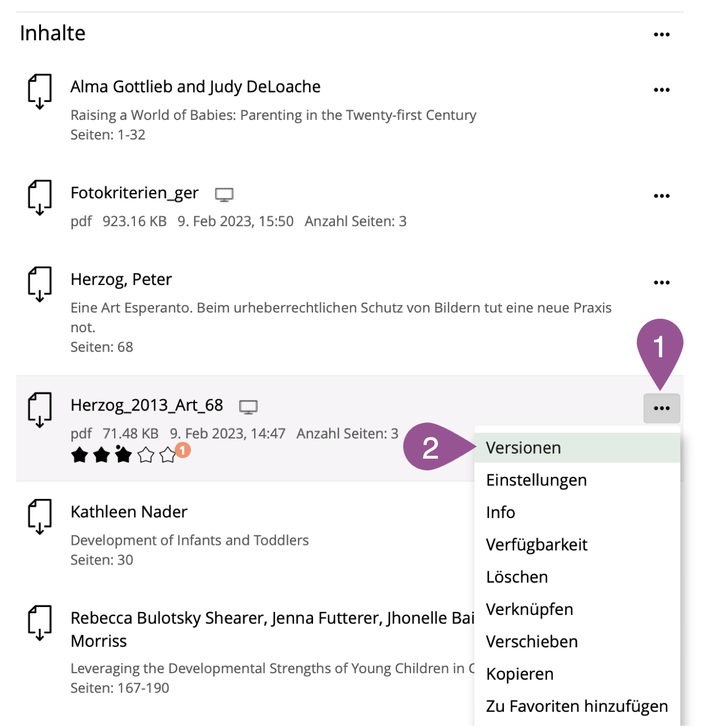The height and width of the screenshot is (728, 728).
Task: Click the monitor icon next to Fotokriterien_ger
Action: [225, 194]
